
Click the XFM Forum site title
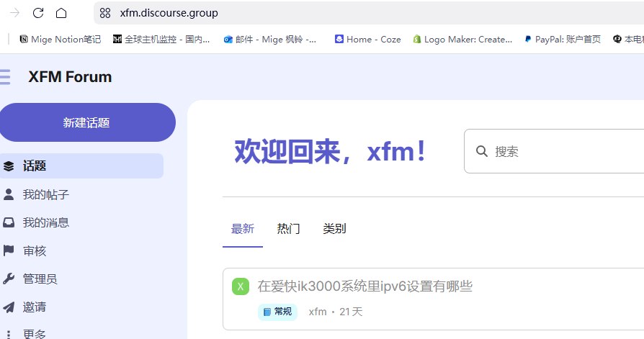pyautogui.click(x=70, y=77)
